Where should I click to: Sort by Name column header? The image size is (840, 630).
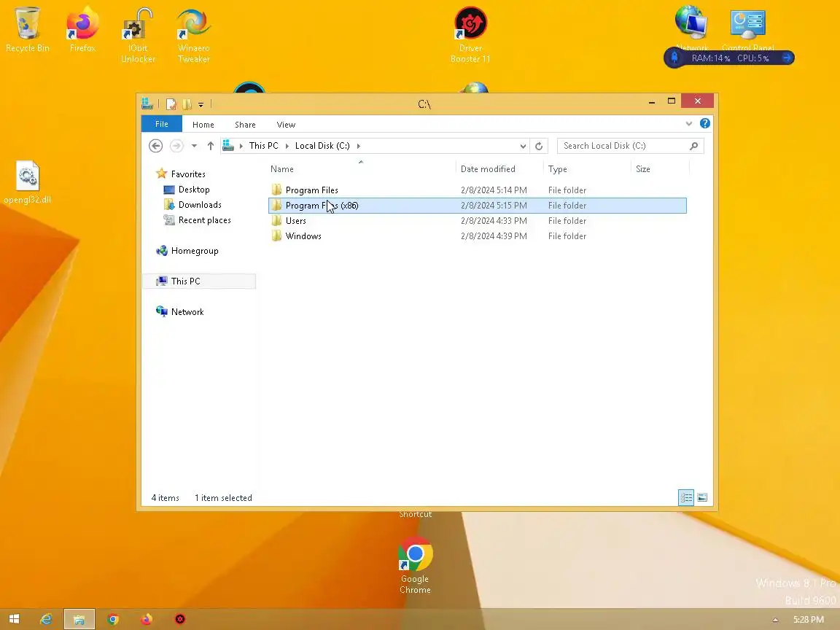pos(361,168)
